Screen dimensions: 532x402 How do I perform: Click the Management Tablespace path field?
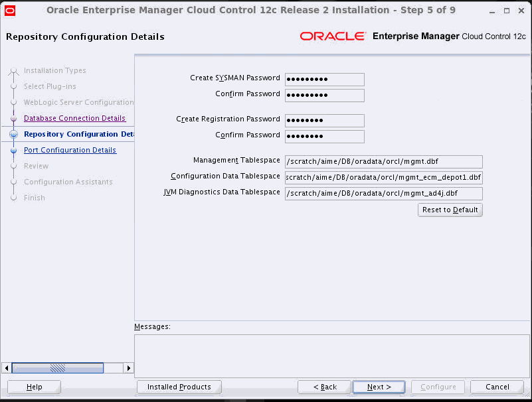384,162
